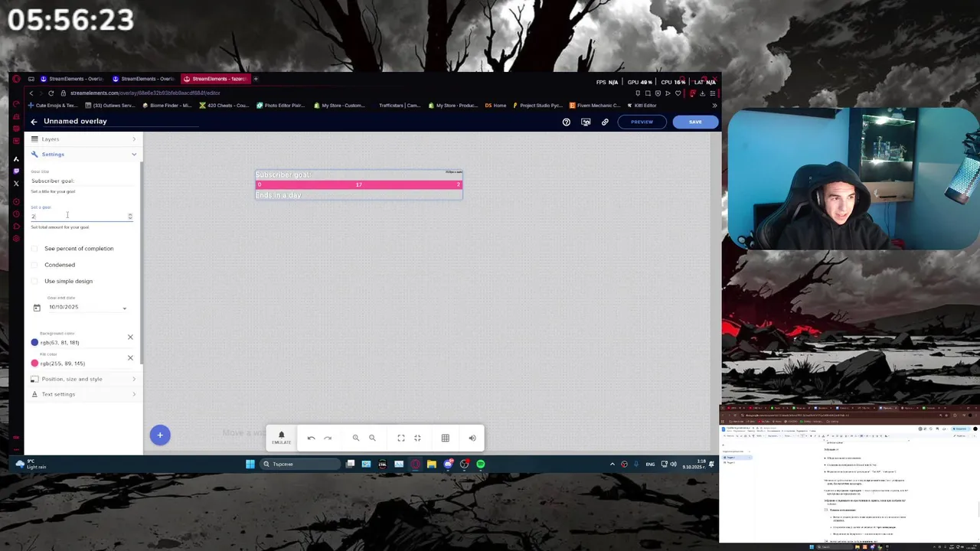Screen dimensions: 980x551
Task: Open the blue Background color swatch
Action: 34,342
